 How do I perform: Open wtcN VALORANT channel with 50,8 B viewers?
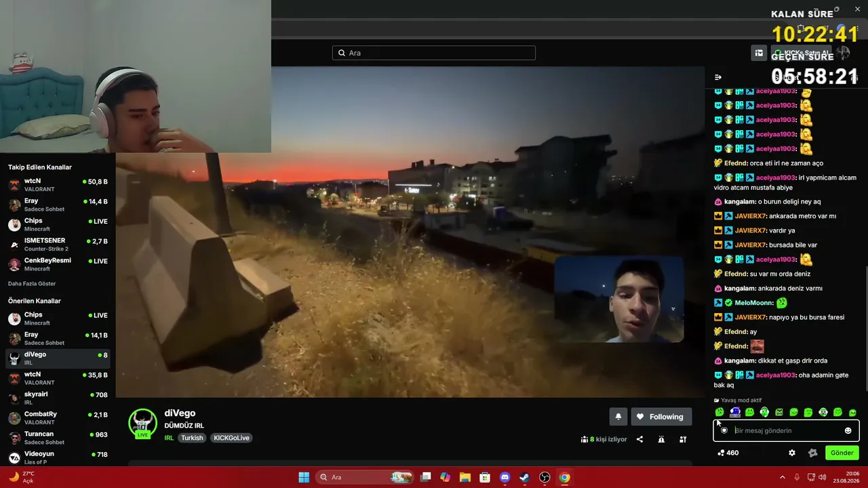coord(58,185)
